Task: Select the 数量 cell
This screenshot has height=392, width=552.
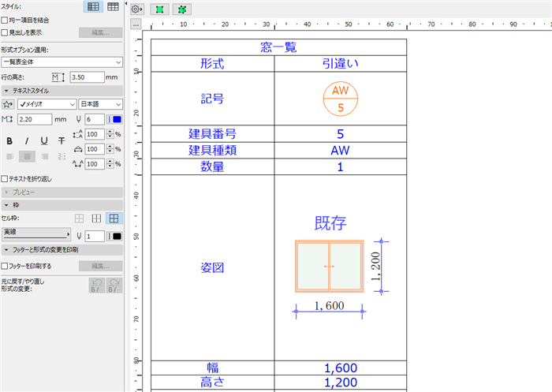Action: (213, 166)
